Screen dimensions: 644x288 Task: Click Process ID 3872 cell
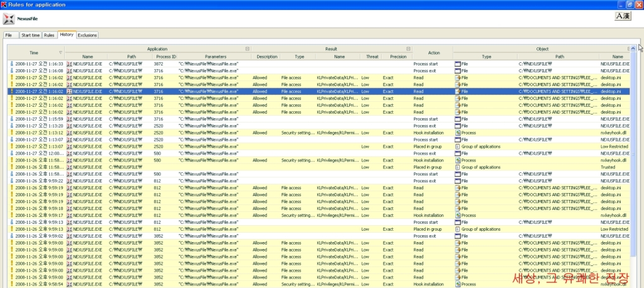pyautogui.click(x=158, y=64)
